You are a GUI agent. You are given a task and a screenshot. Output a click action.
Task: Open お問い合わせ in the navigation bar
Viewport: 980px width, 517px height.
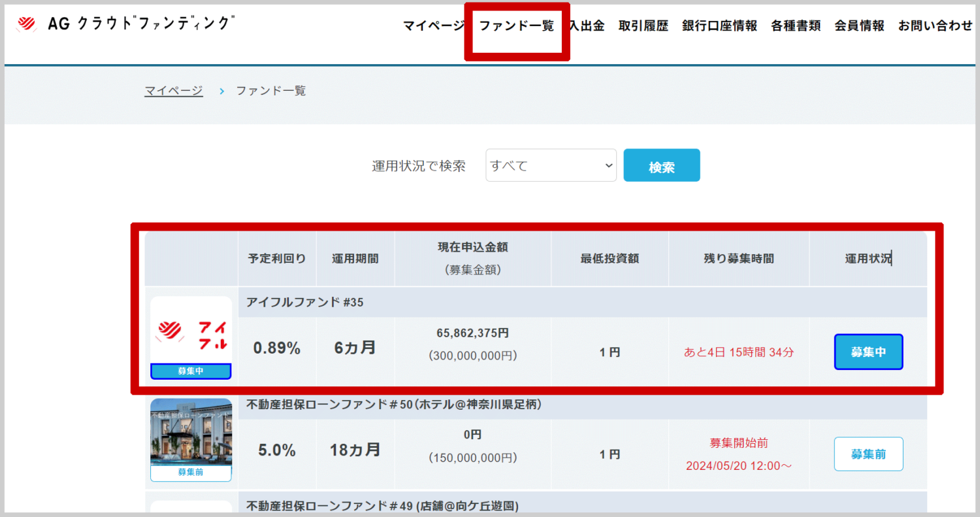(936, 26)
